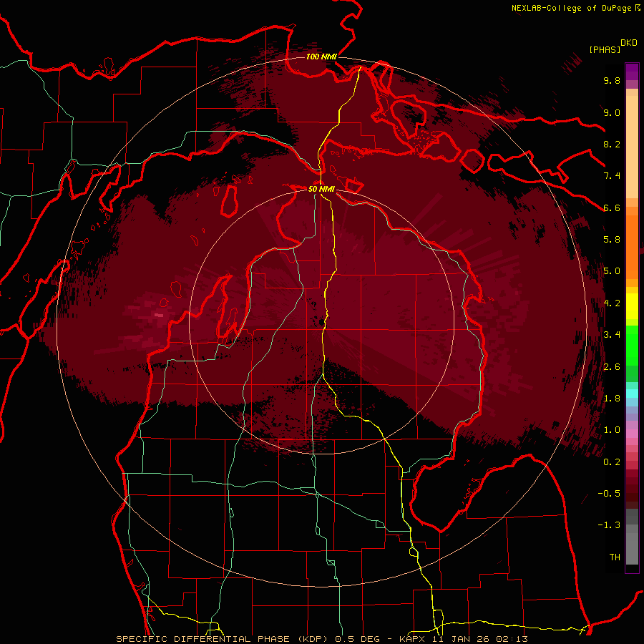The width and height of the screenshot is (644, 644).
Task: Click the 7.4 value on the scale
Action: click(x=612, y=176)
